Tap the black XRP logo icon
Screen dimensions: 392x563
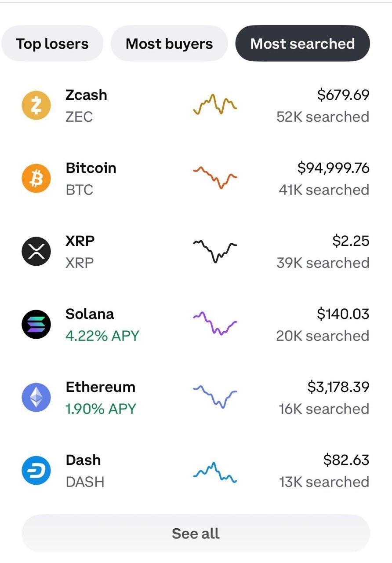36,252
